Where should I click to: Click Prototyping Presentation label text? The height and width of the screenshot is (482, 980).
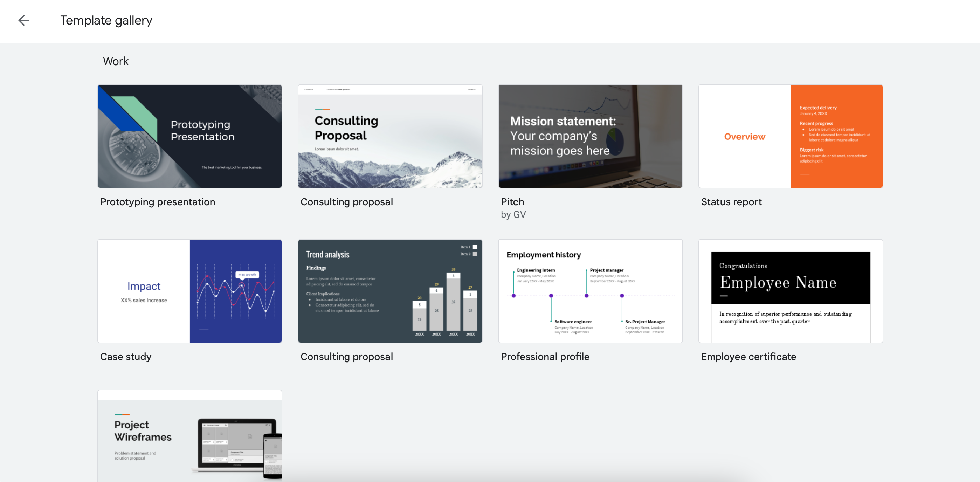(158, 201)
